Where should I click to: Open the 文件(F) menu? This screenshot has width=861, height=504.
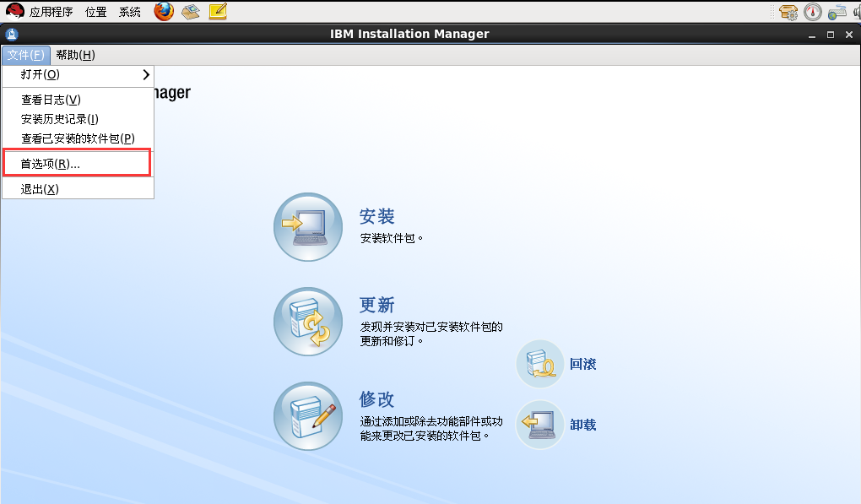coord(26,55)
